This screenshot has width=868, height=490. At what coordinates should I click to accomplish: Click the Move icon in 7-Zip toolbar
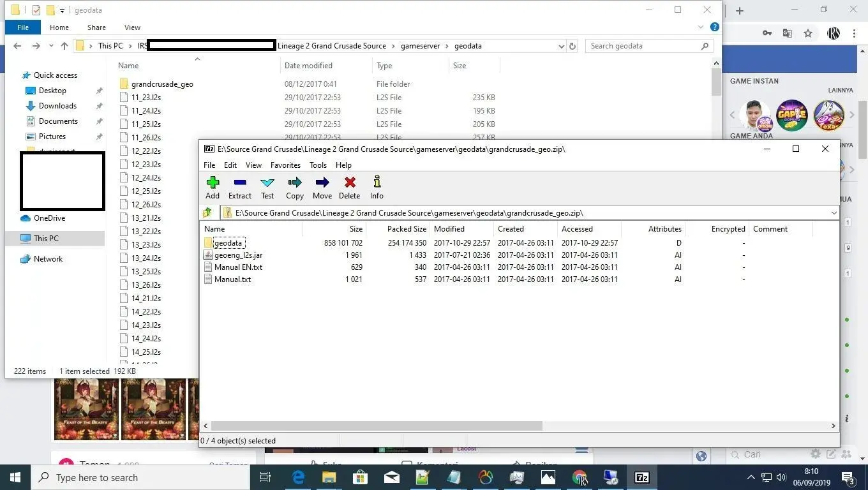(322, 183)
